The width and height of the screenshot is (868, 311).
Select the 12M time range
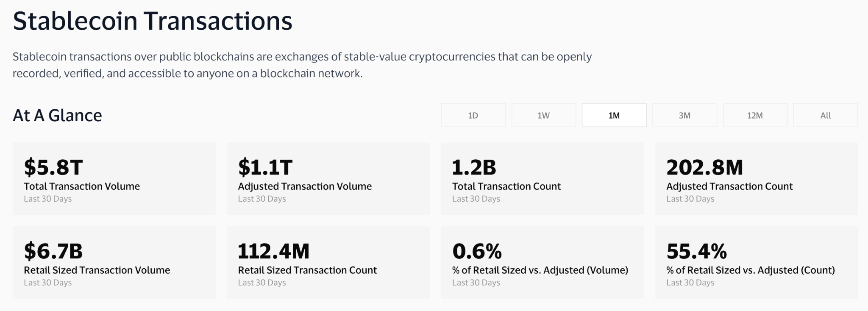click(x=755, y=115)
